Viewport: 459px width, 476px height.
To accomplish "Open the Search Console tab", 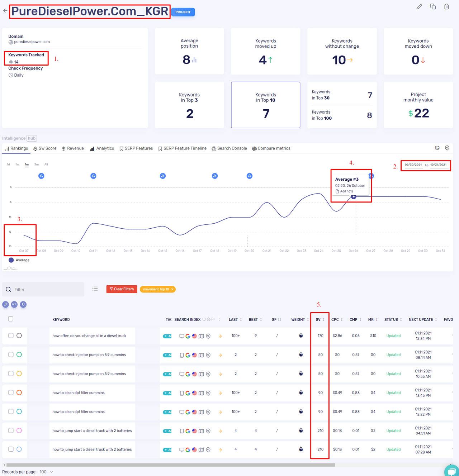I will tap(229, 148).
